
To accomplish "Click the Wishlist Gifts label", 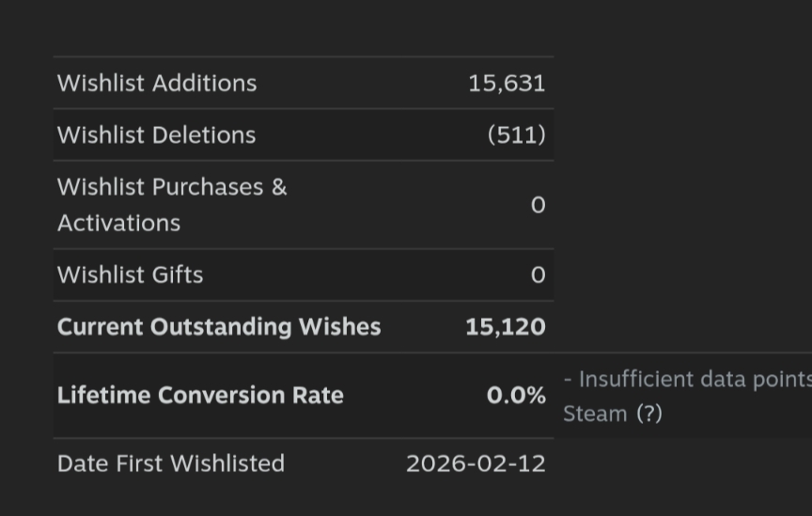I will pyautogui.click(x=130, y=274).
